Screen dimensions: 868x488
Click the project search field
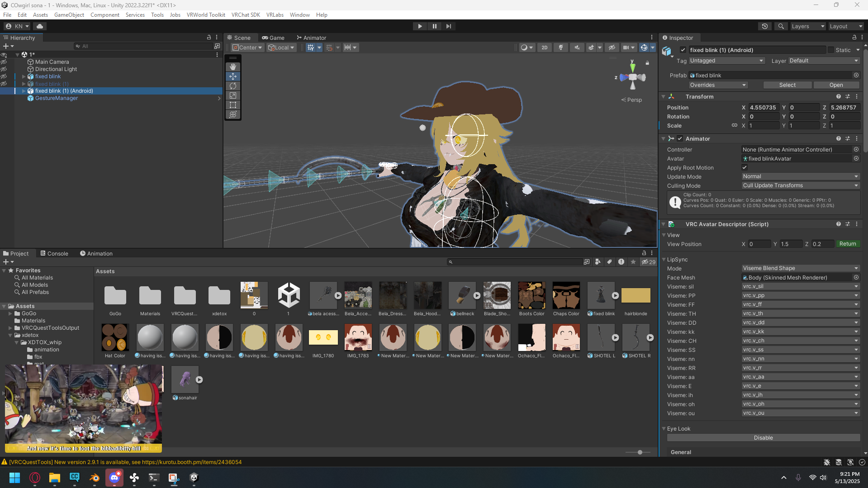click(x=514, y=262)
